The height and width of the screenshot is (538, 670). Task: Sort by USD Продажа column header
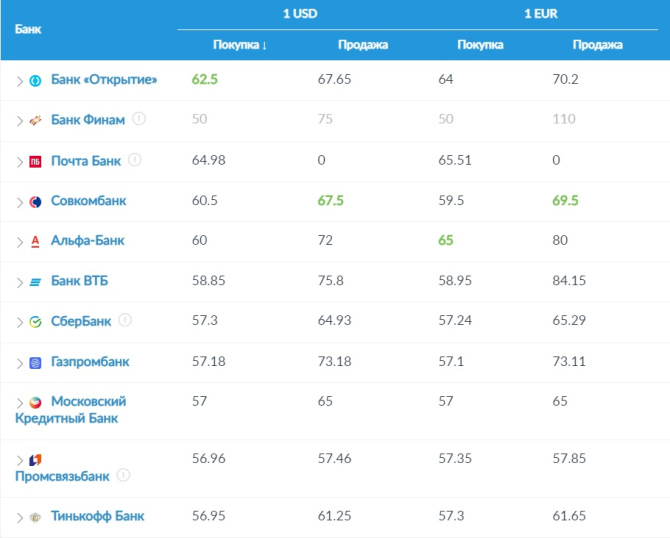(362, 45)
